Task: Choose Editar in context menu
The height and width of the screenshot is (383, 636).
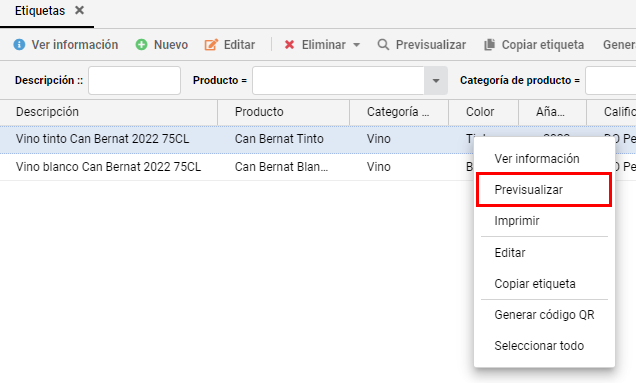Action: pos(544,253)
